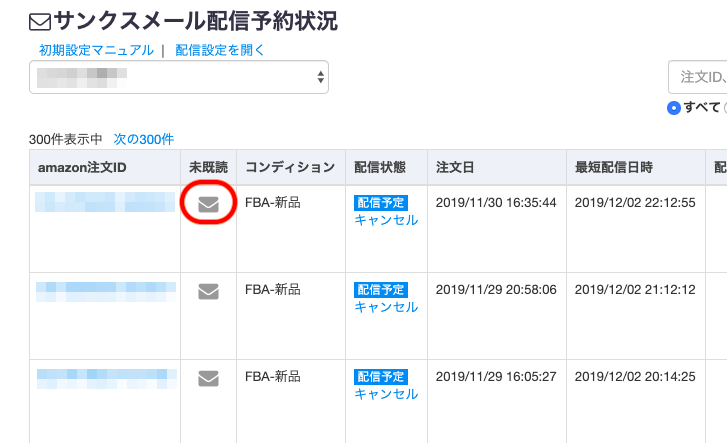Click キャンセル for order dated 2019/11/29 20:58:06
The width and height of the screenshot is (727, 443).
[x=386, y=307]
